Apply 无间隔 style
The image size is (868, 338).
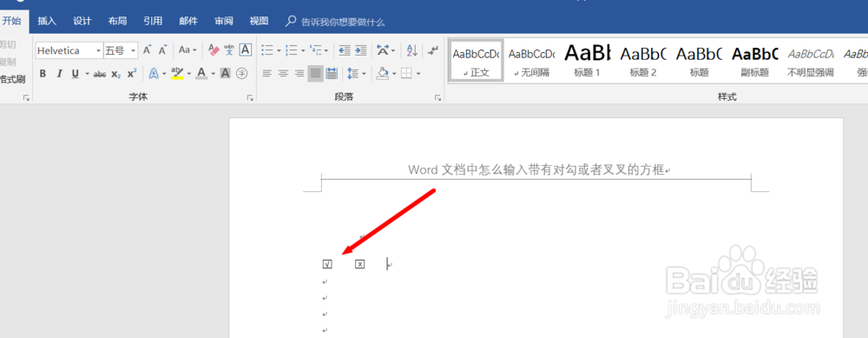pyautogui.click(x=531, y=61)
